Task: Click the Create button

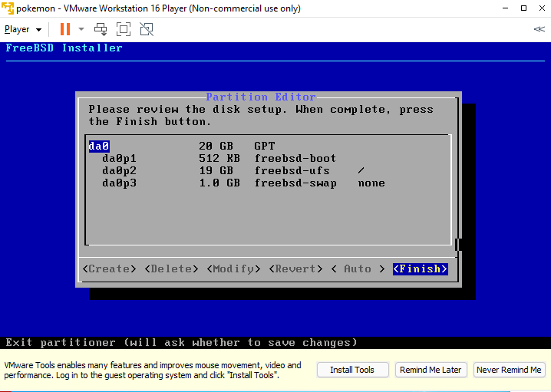Action: tap(109, 269)
